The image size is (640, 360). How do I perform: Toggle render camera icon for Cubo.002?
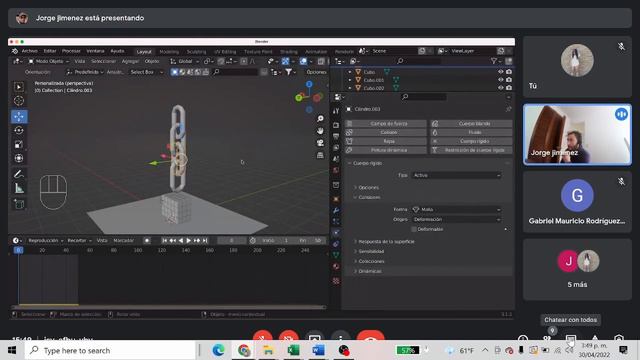[x=509, y=87]
